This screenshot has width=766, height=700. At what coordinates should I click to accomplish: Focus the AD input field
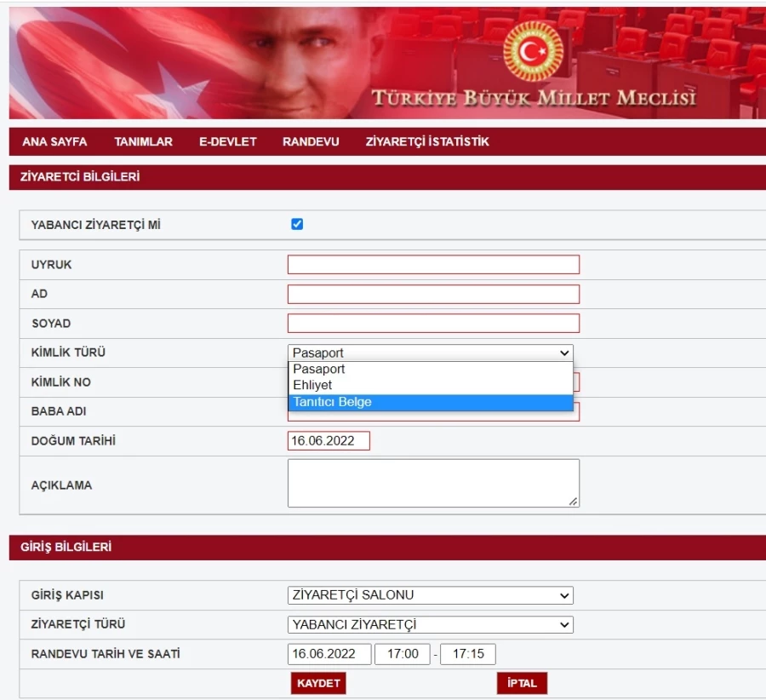click(433, 294)
